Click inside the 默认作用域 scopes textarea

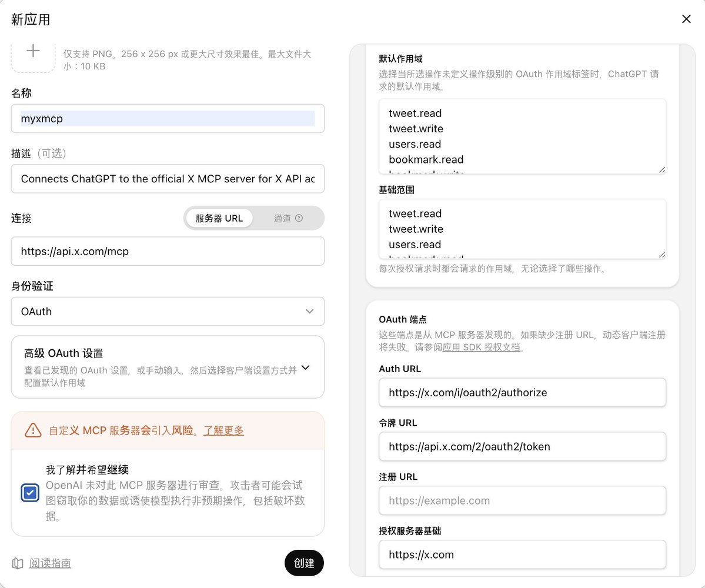523,136
